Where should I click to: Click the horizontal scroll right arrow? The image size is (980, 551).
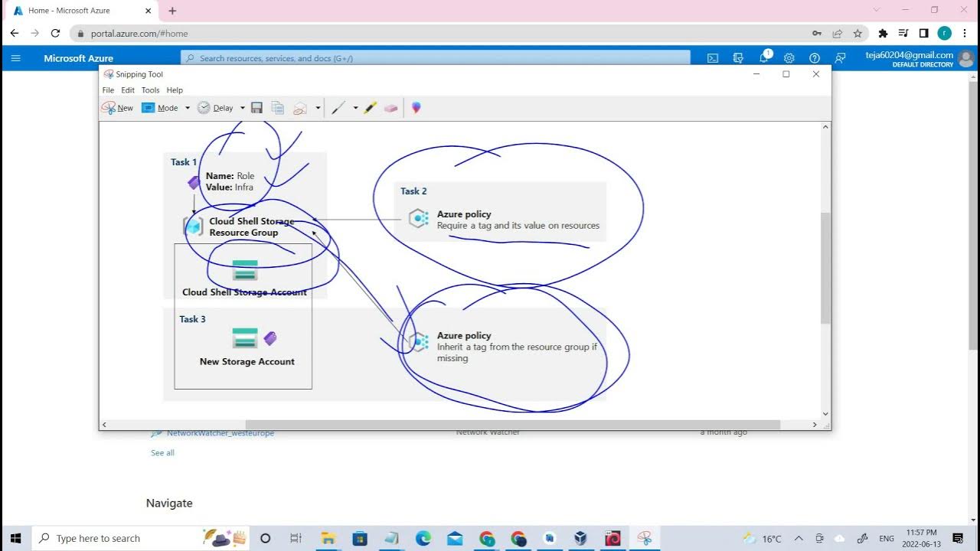(x=815, y=425)
